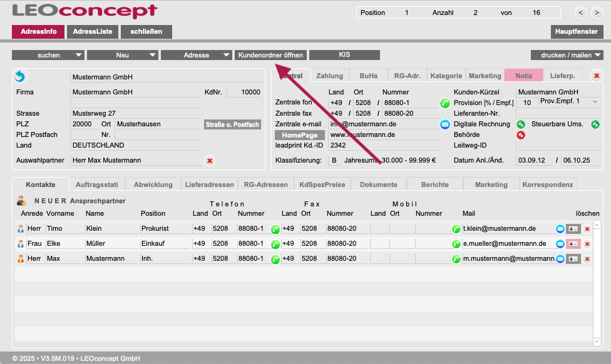Viewport: 611px width, 364px height.
Task: Open the Lieferadressen tab
Action: point(209,185)
